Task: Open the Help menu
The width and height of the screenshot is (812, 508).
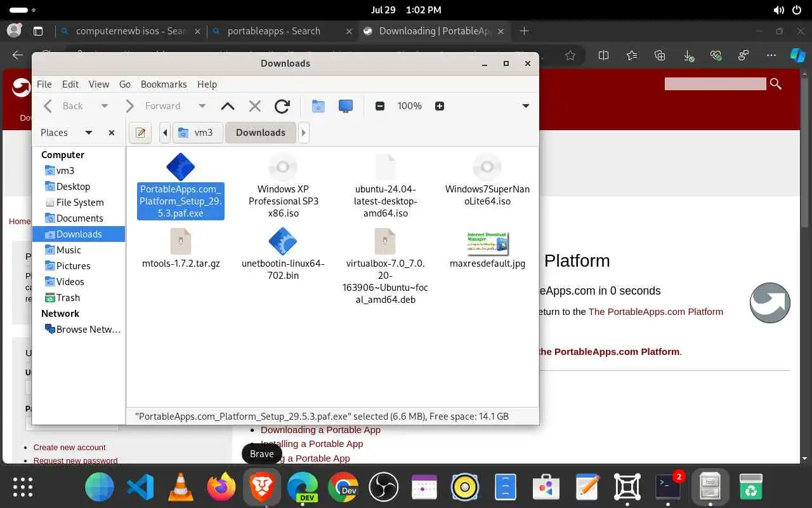Action: pyautogui.click(x=207, y=84)
